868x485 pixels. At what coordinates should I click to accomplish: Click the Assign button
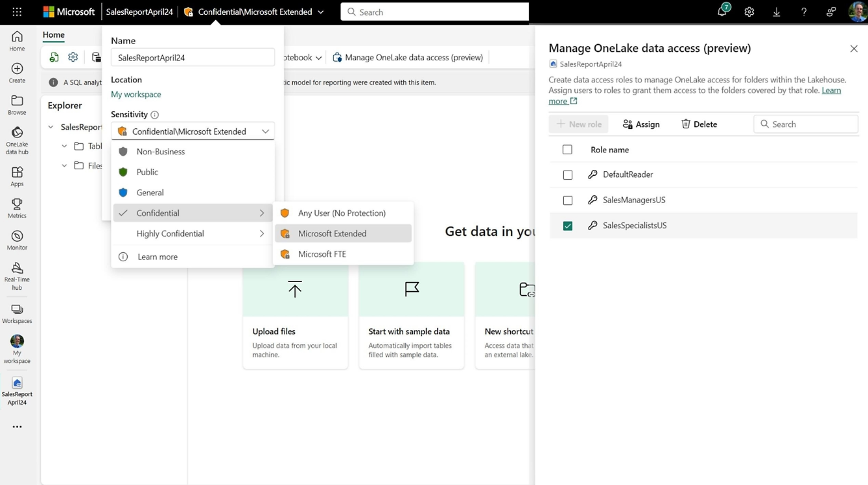tap(640, 124)
